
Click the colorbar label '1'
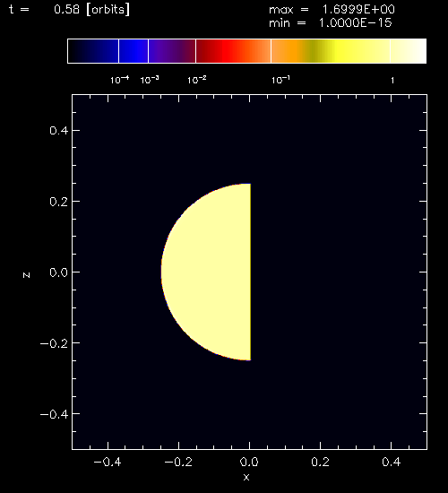coord(392,81)
